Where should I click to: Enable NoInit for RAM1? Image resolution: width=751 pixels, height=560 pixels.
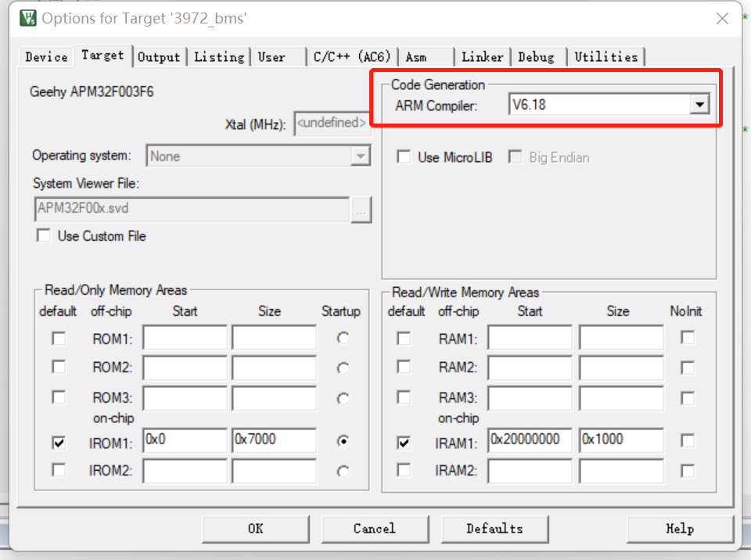688,338
